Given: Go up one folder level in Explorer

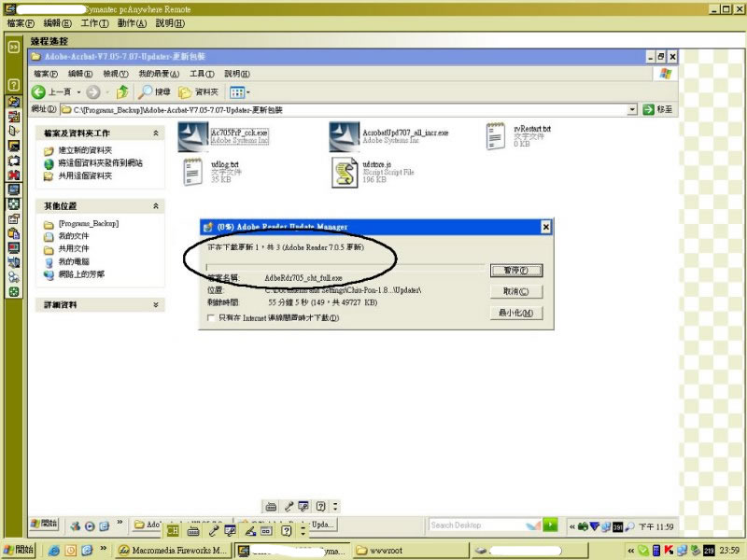Looking at the screenshot, I should pos(122,91).
